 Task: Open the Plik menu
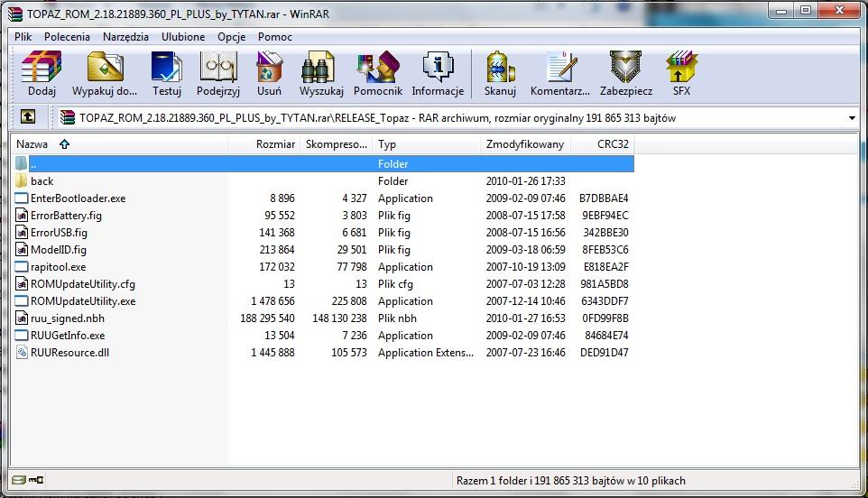pyautogui.click(x=23, y=37)
